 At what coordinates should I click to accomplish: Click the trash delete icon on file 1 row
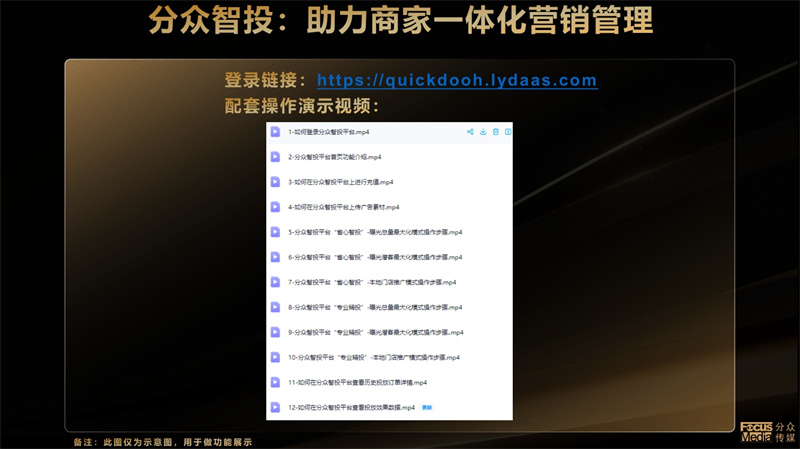tap(495, 132)
